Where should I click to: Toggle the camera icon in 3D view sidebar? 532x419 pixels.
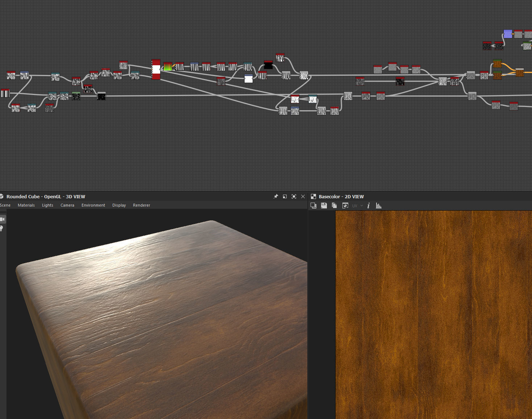point(3,219)
